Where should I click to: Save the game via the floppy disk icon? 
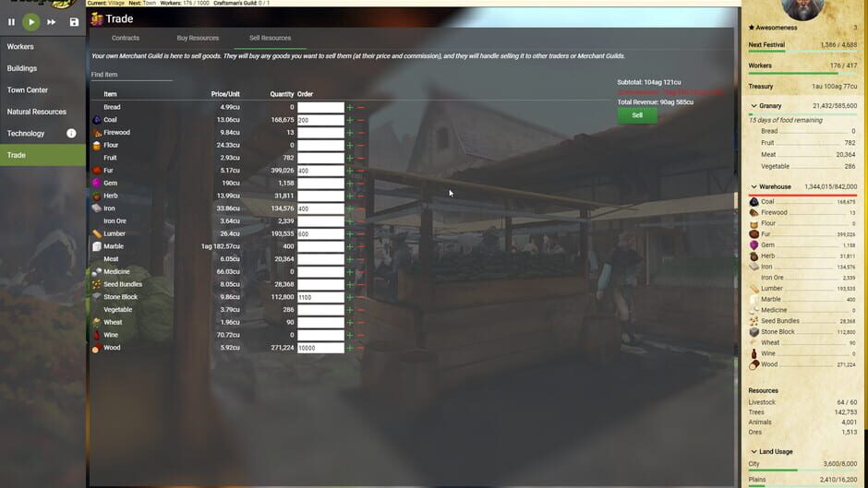[x=74, y=22]
